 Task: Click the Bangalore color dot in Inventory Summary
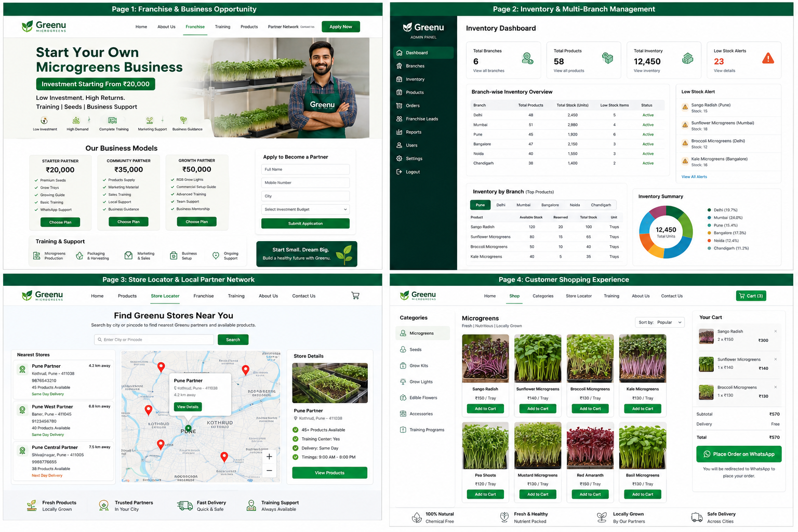click(x=709, y=233)
